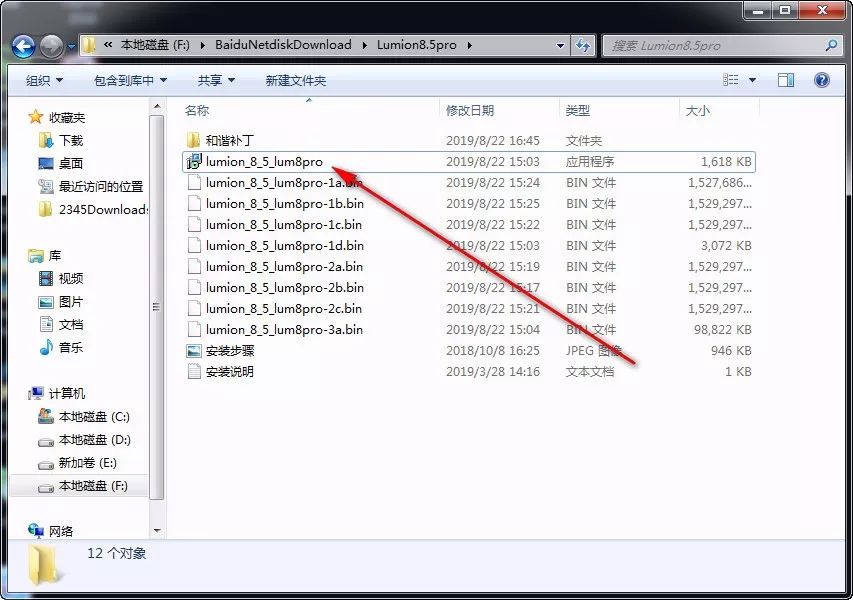Viewport: 853px width, 600px height.
Task: Open the recent pages dropdown beside Forward
Action: pyautogui.click(x=71, y=47)
